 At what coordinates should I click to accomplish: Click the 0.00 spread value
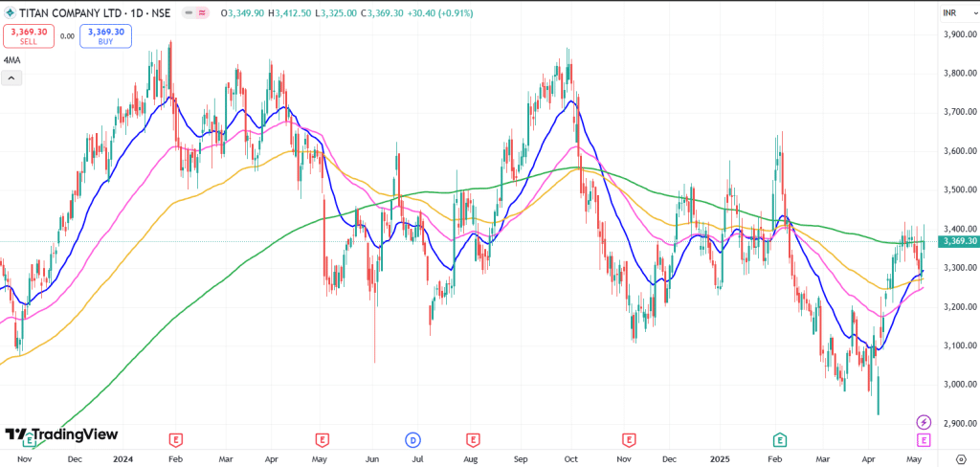(67, 37)
